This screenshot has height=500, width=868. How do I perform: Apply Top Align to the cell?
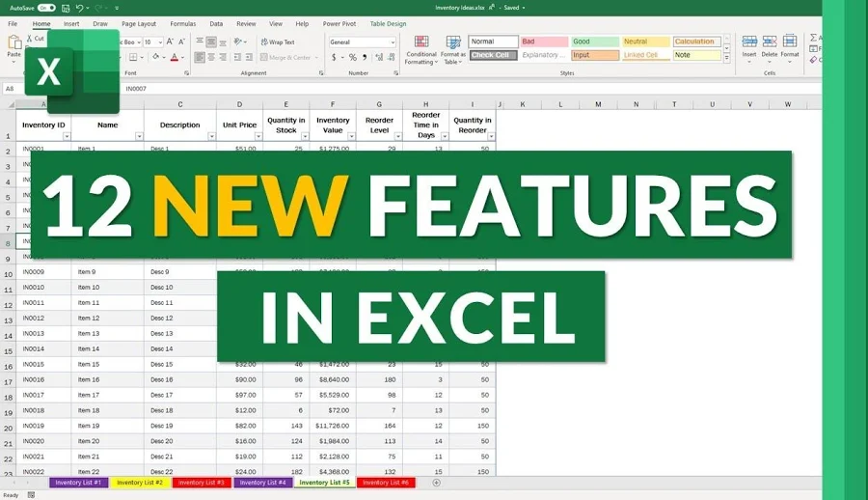point(200,42)
